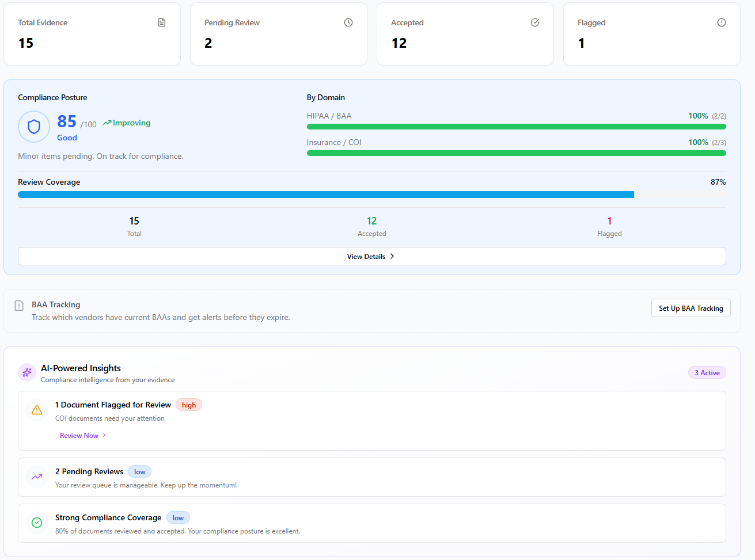
Task: Open the Total Evidence card showing 15
Action: (92, 34)
